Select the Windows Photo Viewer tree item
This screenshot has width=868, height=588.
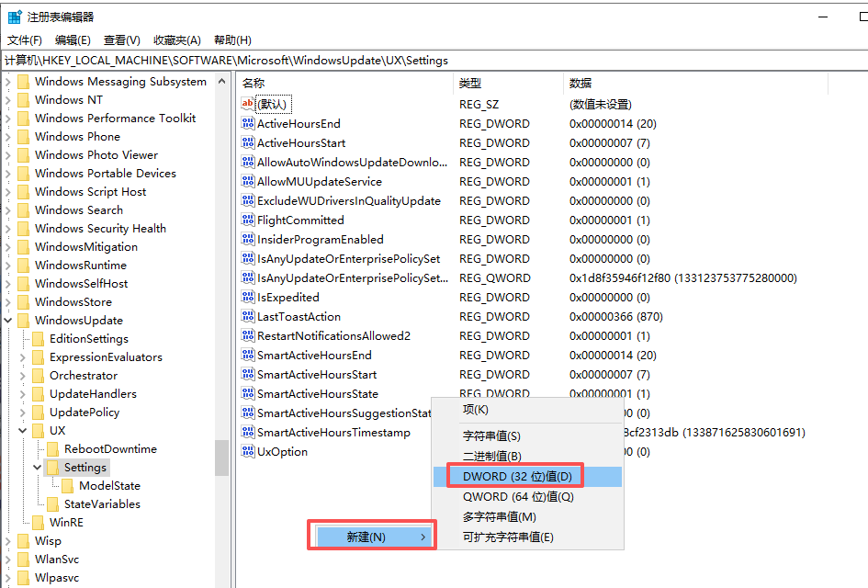pos(96,155)
